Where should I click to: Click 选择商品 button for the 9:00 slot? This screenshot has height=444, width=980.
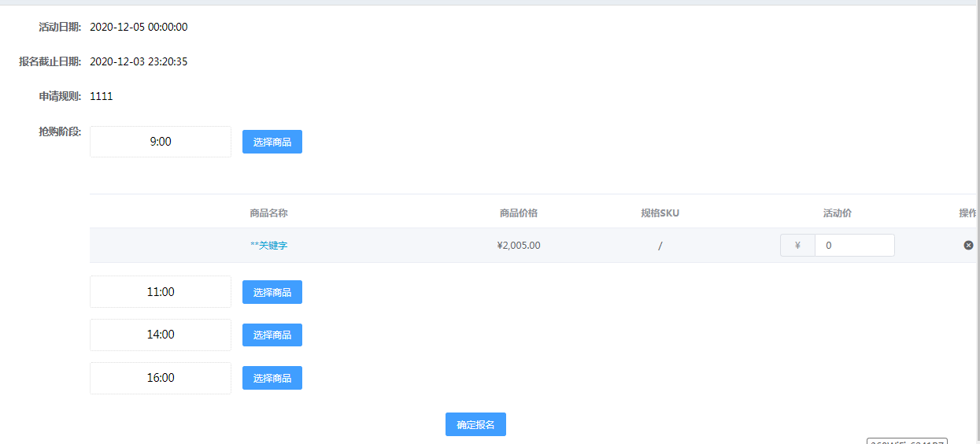click(272, 142)
